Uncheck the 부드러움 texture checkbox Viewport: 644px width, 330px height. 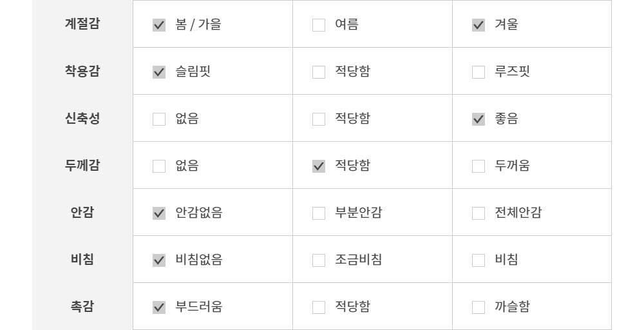(x=159, y=307)
